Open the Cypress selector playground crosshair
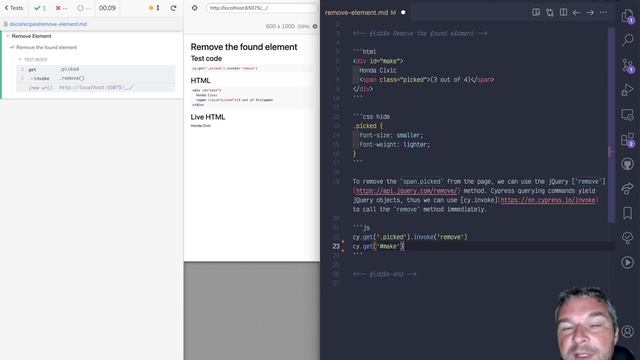This screenshot has height=360, width=640. coord(195,8)
